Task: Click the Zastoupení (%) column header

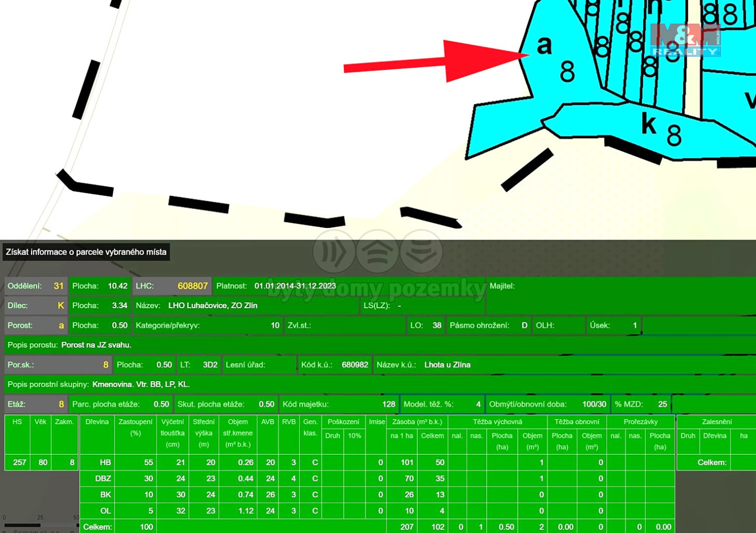Action: [135, 427]
